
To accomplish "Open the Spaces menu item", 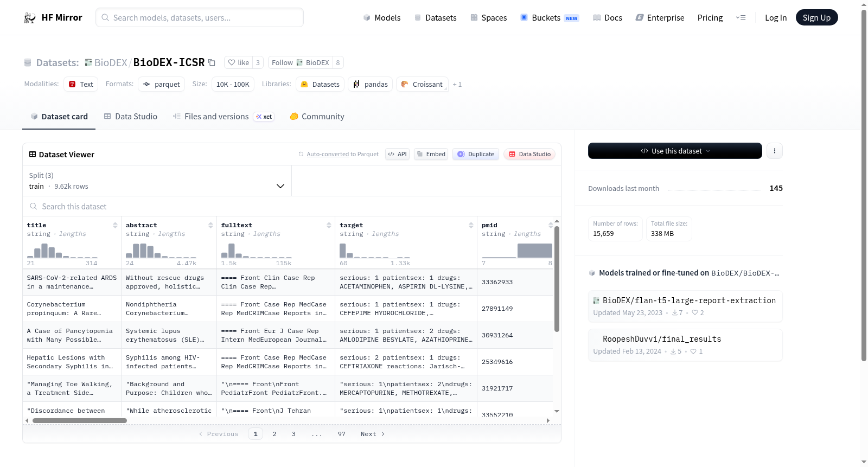I will coord(489,18).
